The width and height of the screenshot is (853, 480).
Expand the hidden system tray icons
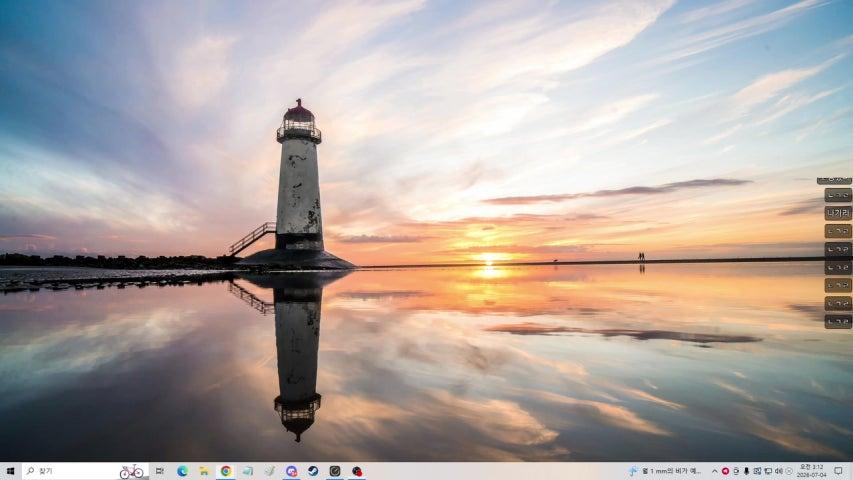714,471
